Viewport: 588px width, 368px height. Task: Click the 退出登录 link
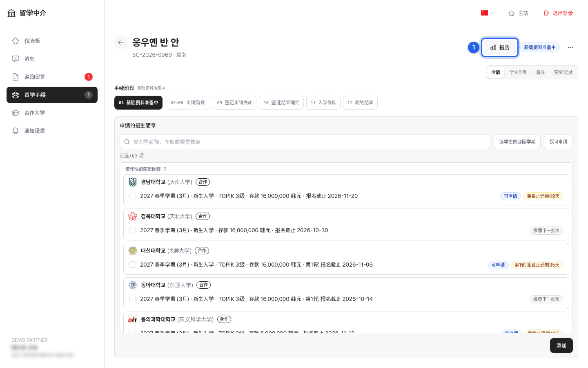(x=558, y=13)
